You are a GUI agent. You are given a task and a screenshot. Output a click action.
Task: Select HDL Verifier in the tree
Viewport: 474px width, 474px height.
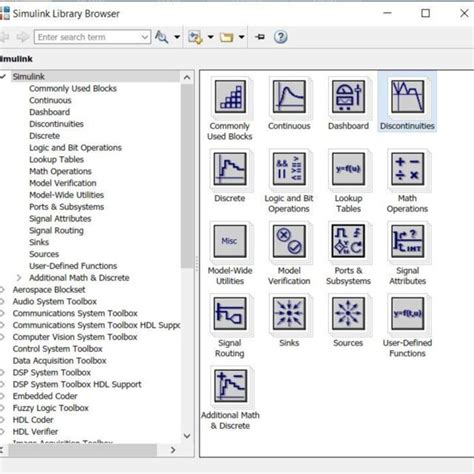coord(35,432)
